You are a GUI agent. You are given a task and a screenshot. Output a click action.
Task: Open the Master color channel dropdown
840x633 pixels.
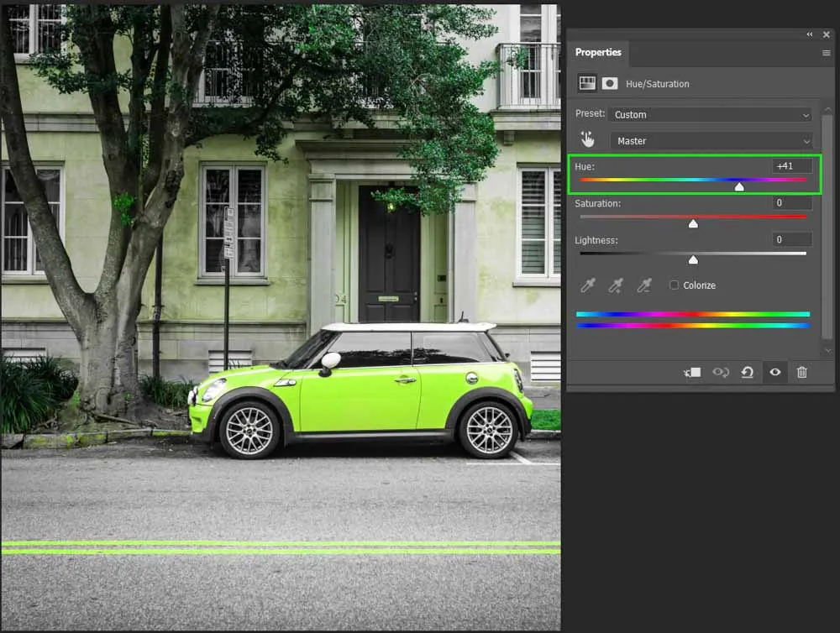(x=711, y=141)
